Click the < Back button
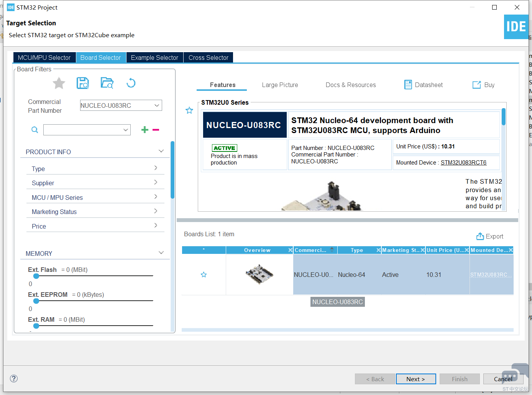532x395 pixels. pyautogui.click(x=375, y=379)
